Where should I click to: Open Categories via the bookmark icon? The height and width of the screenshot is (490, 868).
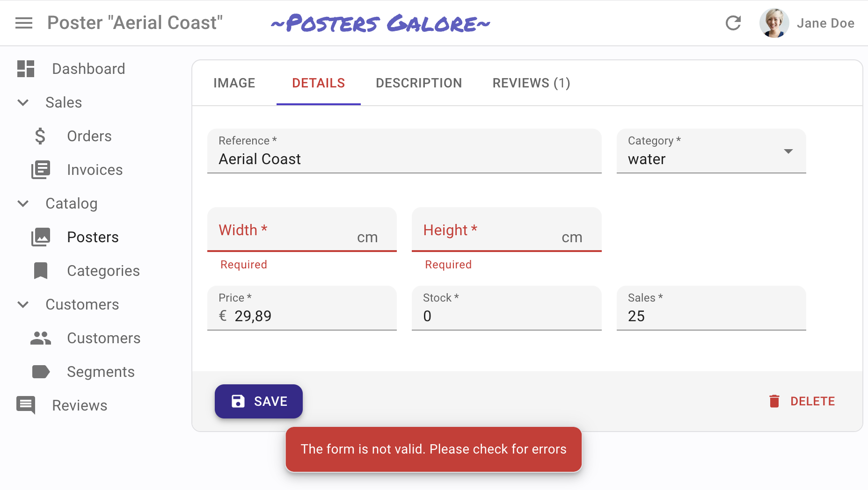pyautogui.click(x=40, y=271)
